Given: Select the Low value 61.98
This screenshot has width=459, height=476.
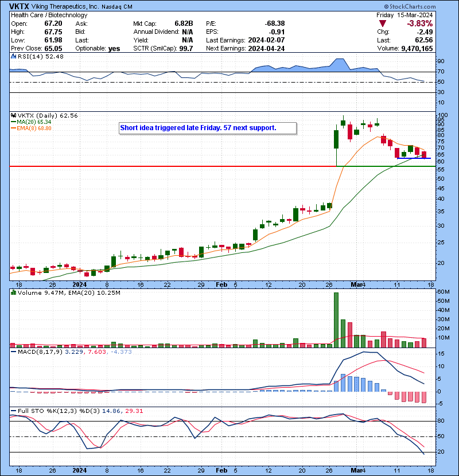Looking at the screenshot, I should [x=53, y=40].
